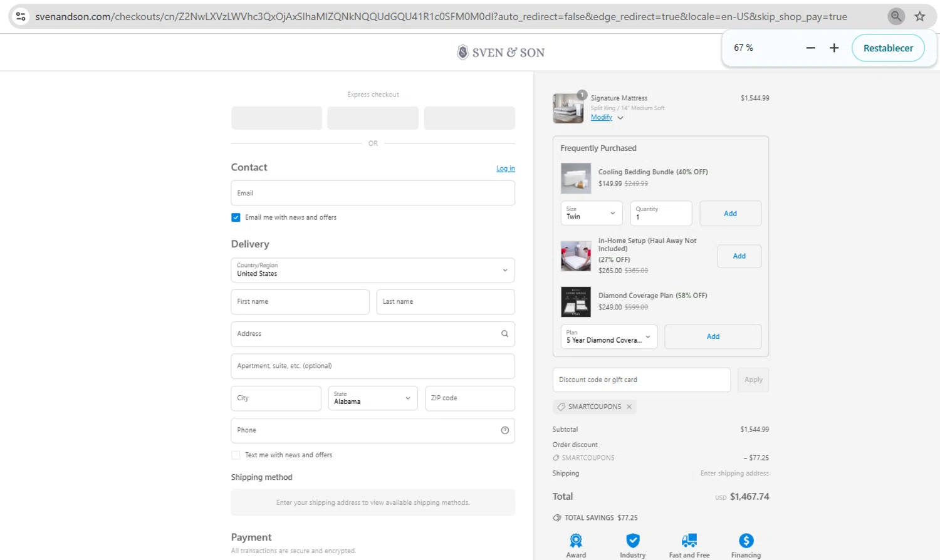Image resolution: width=940 pixels, height=560 pixels.
Task: Expand the Modify chevron under Signature Mattress
Action: pos(620,118)
